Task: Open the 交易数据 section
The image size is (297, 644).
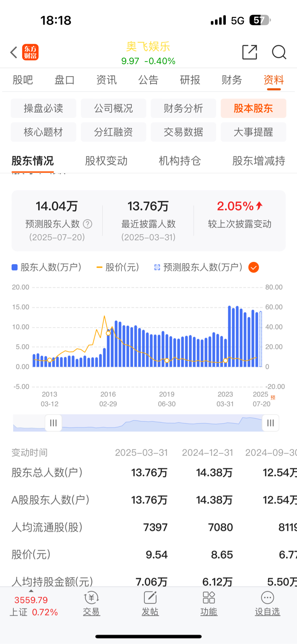Action: (183, 132)
